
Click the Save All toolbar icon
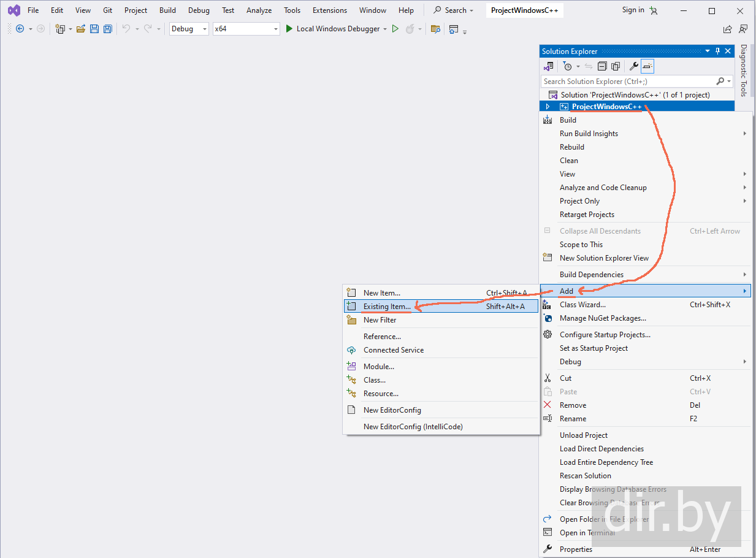click(108, 29)
